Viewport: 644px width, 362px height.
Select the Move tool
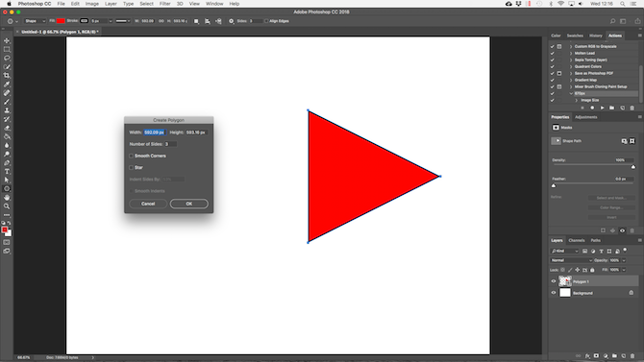(x=7, y=40)
